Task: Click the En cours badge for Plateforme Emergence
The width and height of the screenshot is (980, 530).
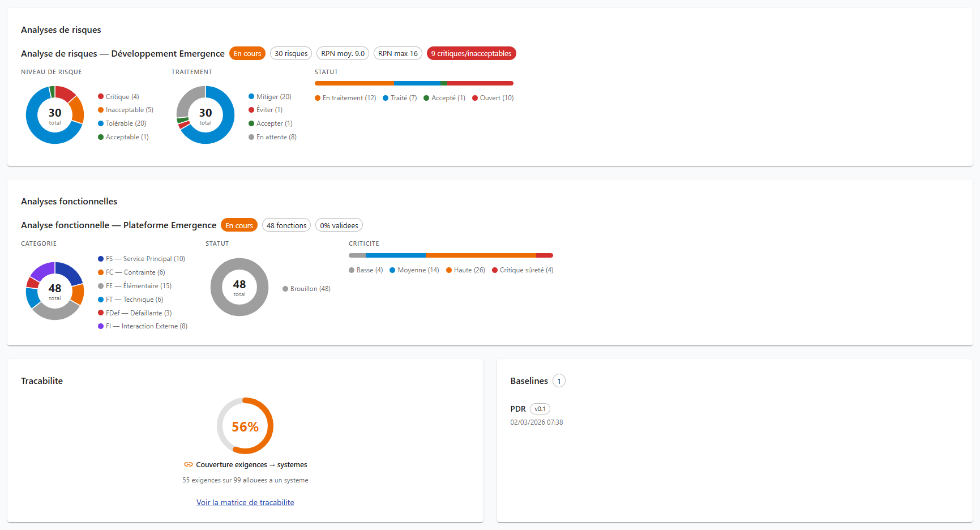Action: (x=239, y=225)
